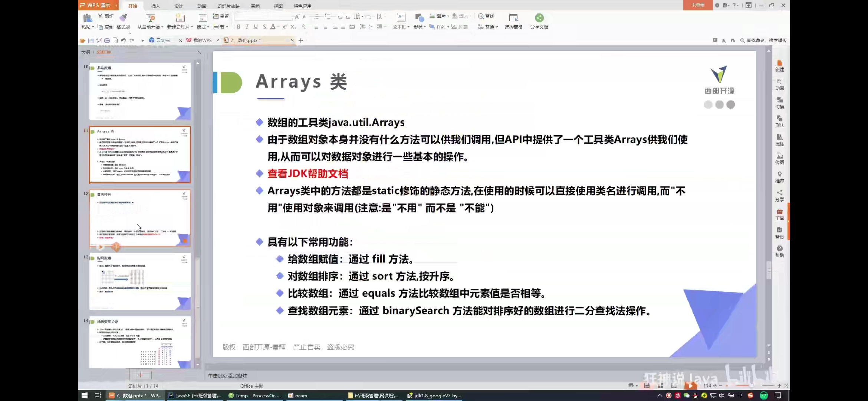Select slide 13 thumbnail 稀疏数组
This screenshot has height=401, width=868.
click(x=140, y=281)
